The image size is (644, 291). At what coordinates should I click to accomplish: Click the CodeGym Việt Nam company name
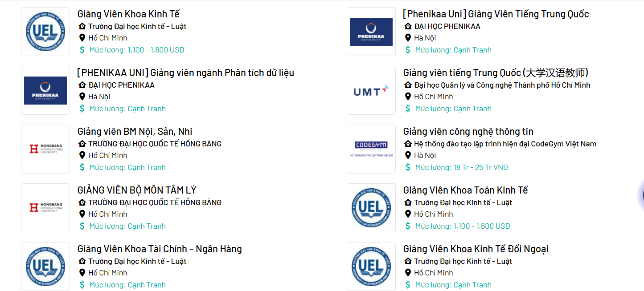[x=505, y=144]
